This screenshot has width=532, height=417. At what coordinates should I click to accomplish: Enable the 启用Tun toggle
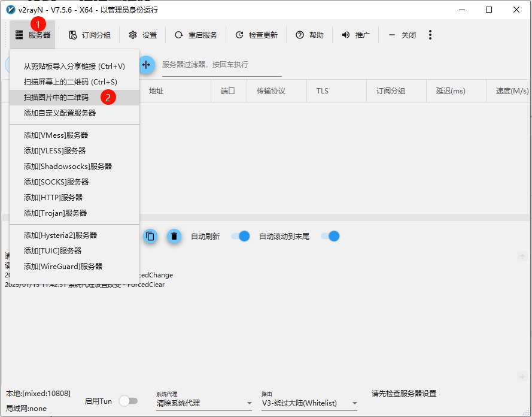click(x=127, y=401)
